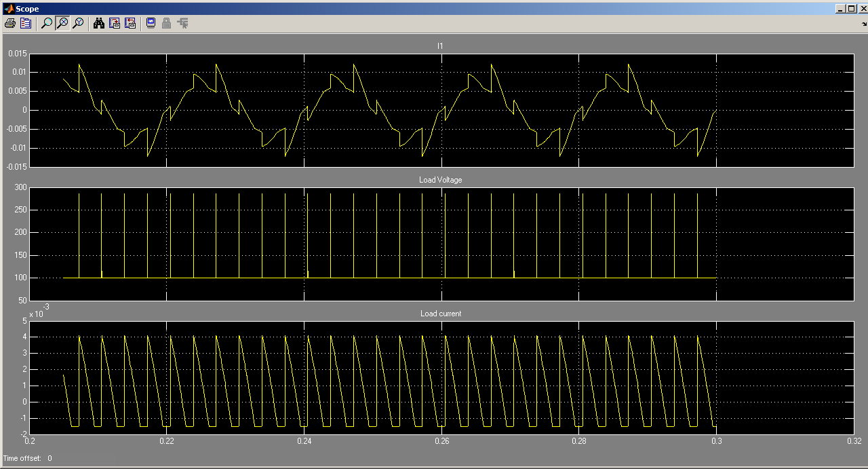Dock the scope with the small corner arrow

[x=864, y=23]
